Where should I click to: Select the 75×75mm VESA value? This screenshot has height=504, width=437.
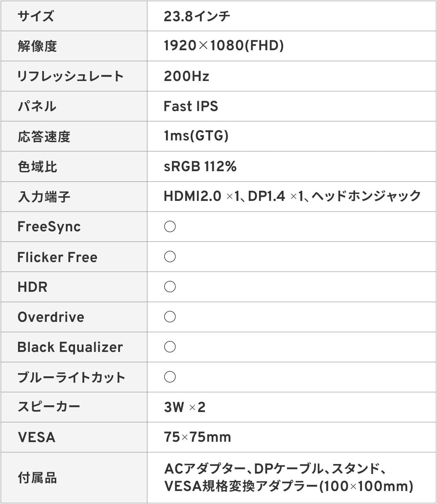click(x=197, y=437)
